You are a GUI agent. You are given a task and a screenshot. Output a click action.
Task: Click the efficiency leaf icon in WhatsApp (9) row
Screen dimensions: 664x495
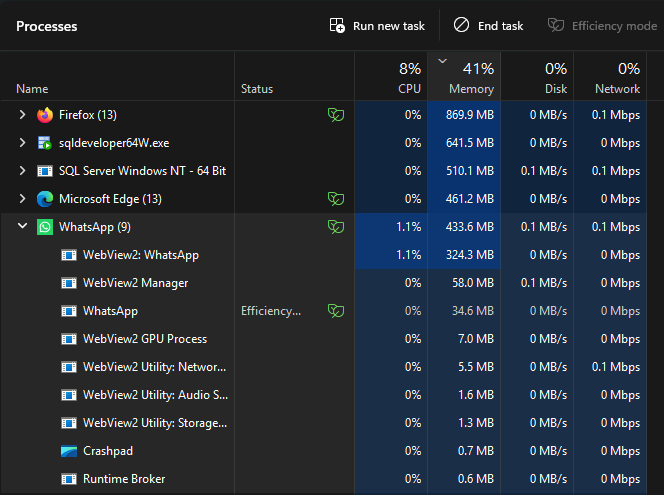click(336, 227)
